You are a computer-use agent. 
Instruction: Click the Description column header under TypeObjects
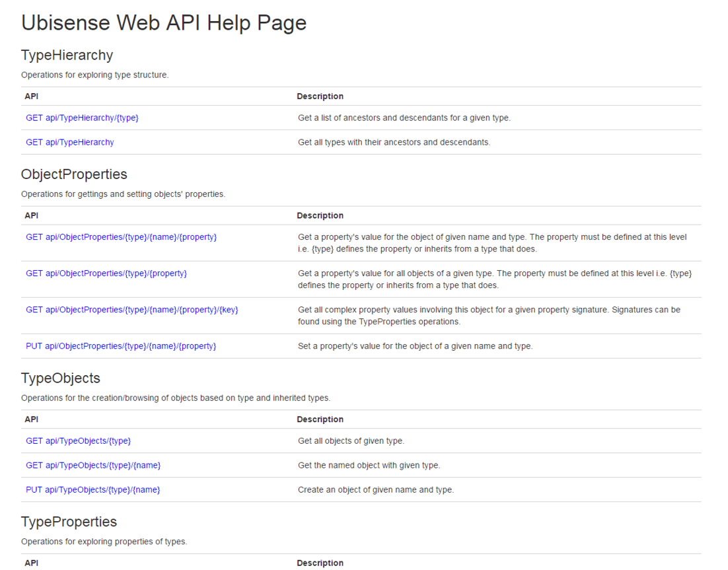(x=320, y=419)
